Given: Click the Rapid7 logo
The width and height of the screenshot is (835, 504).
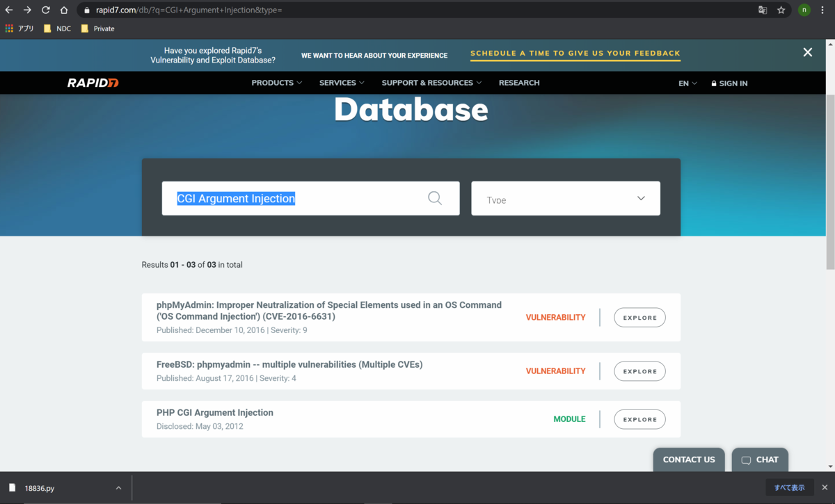Looking at the screenshot, I should [93, 83].
